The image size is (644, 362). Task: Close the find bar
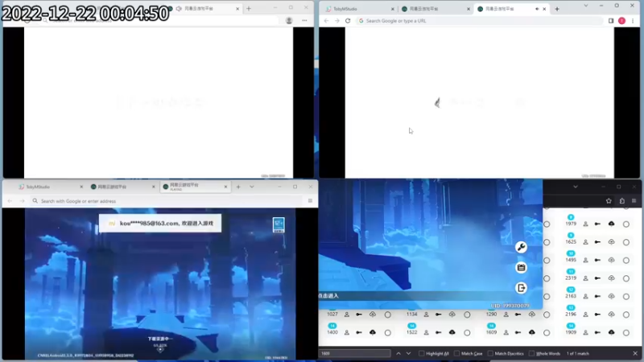pyautogui.click(x=635, y=353)
